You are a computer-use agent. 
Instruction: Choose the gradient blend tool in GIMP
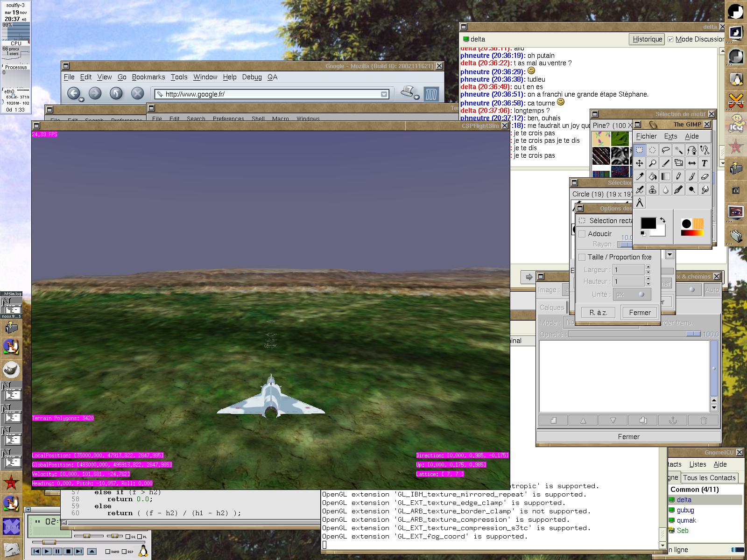click(x=665, y=176)
